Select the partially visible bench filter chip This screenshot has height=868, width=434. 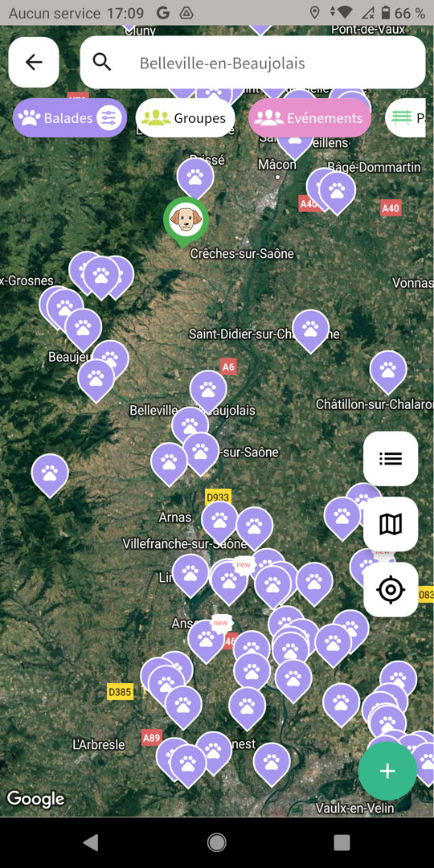(x=410, y=118)
